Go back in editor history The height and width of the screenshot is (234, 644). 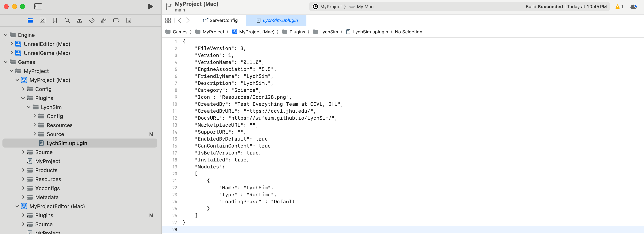coord(180,20)
